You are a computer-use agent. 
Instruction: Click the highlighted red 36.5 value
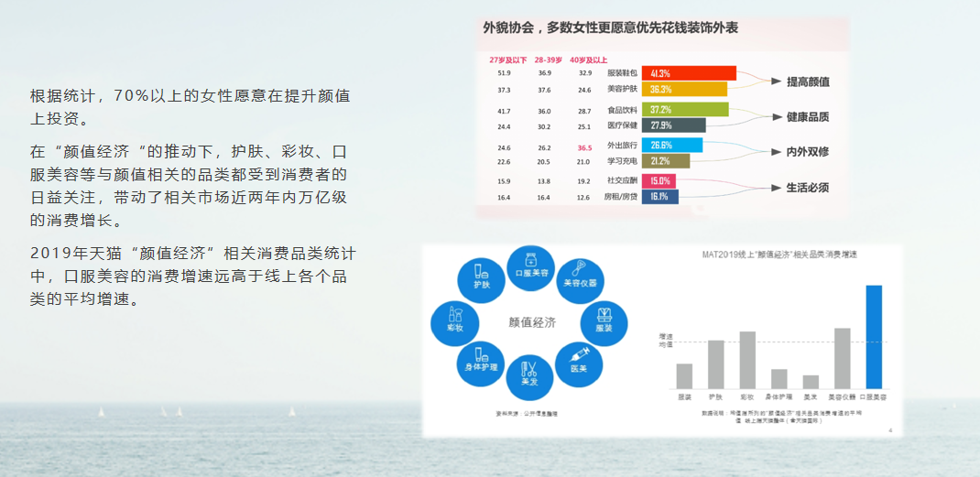(x=584, y=148)
